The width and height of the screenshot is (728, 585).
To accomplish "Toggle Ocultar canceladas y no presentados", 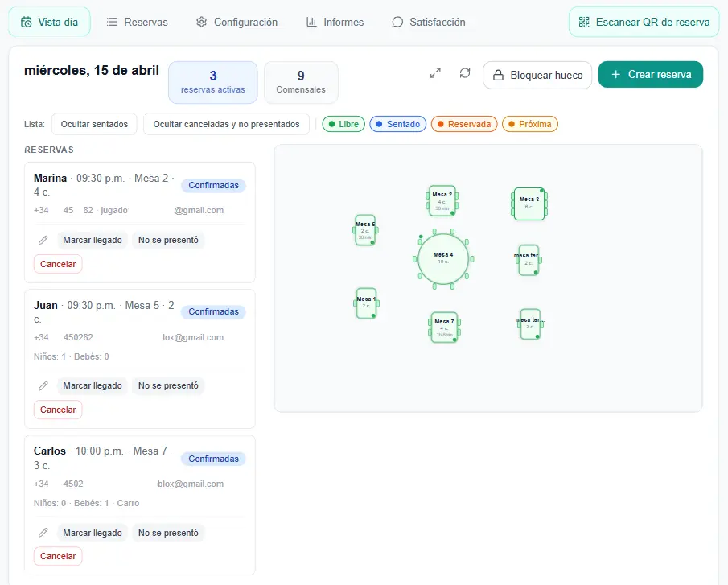I will click(x=226, y=124).
